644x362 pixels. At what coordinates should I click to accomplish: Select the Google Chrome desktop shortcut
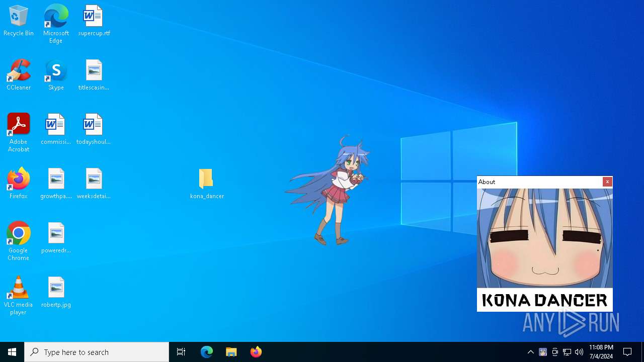pos(19,241)
